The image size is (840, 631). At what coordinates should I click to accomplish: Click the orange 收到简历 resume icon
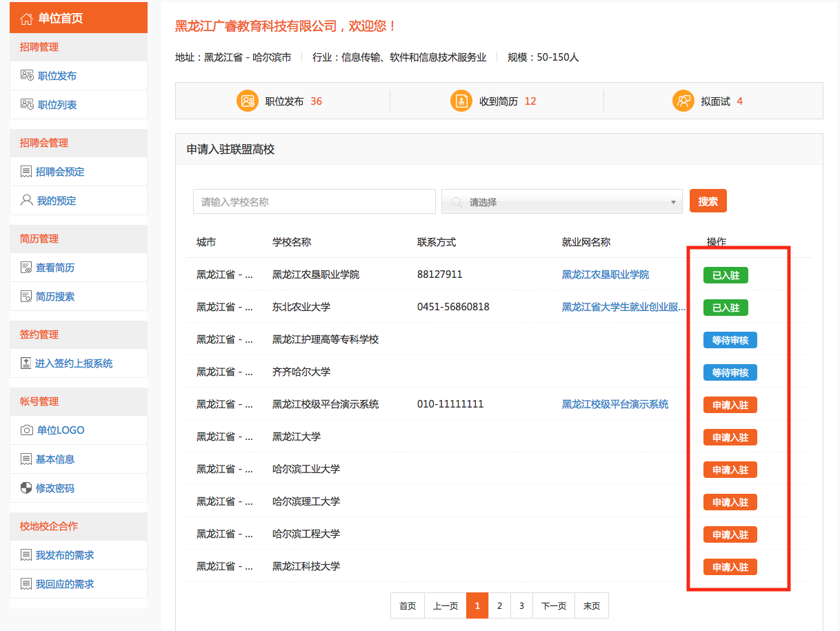tap(461, 101)
